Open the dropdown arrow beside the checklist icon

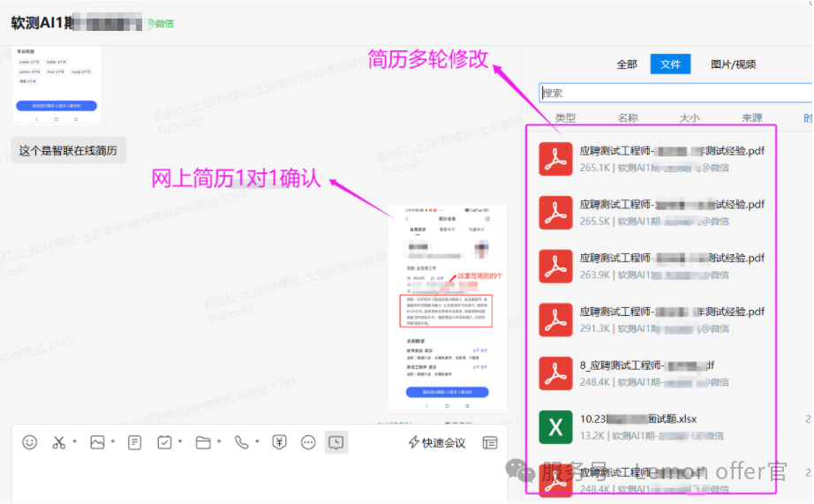[x=180, y=442]
